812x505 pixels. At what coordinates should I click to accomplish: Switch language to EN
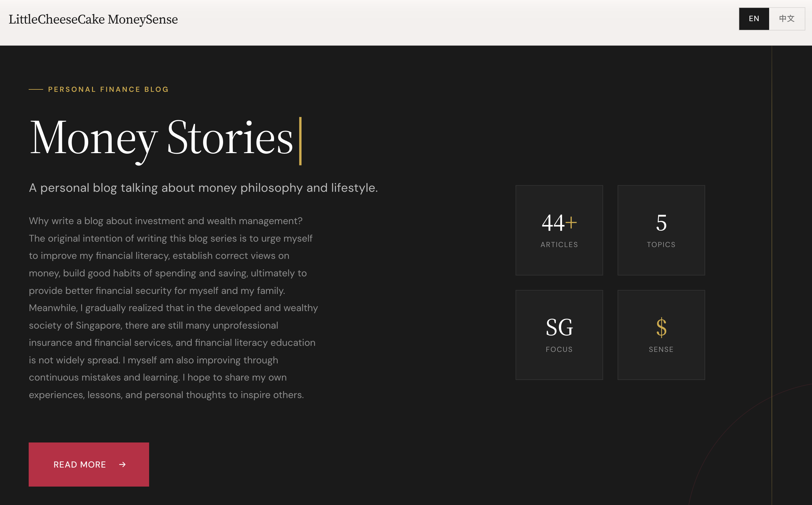[x=754, y=19]
